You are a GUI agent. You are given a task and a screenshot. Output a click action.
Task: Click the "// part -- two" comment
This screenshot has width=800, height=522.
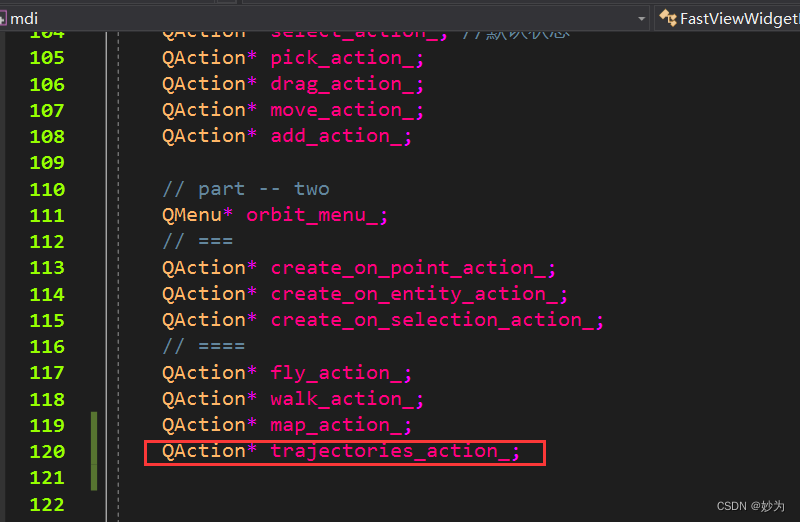pyautogui.click(x=246, y=189)
